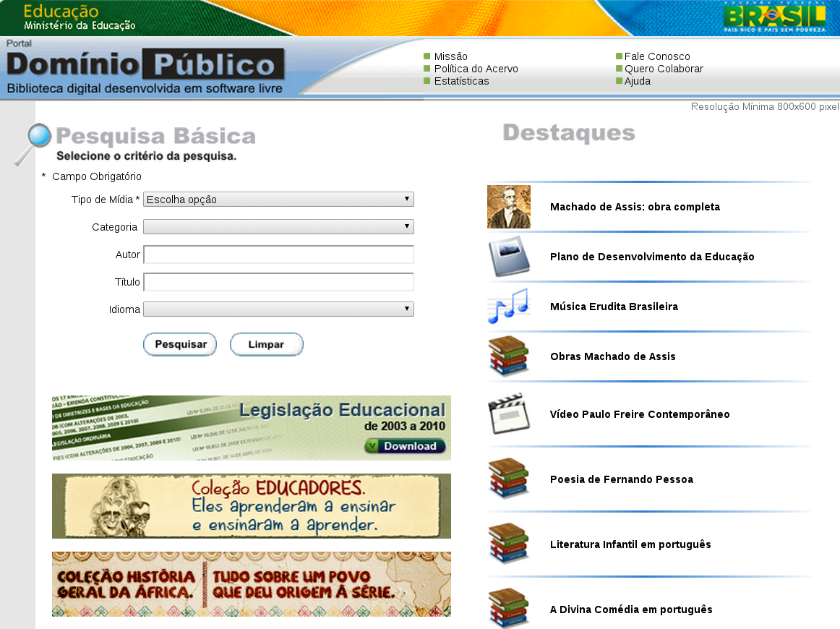
Task: Click the green Download button on Legislação banner
Action: 405,446
